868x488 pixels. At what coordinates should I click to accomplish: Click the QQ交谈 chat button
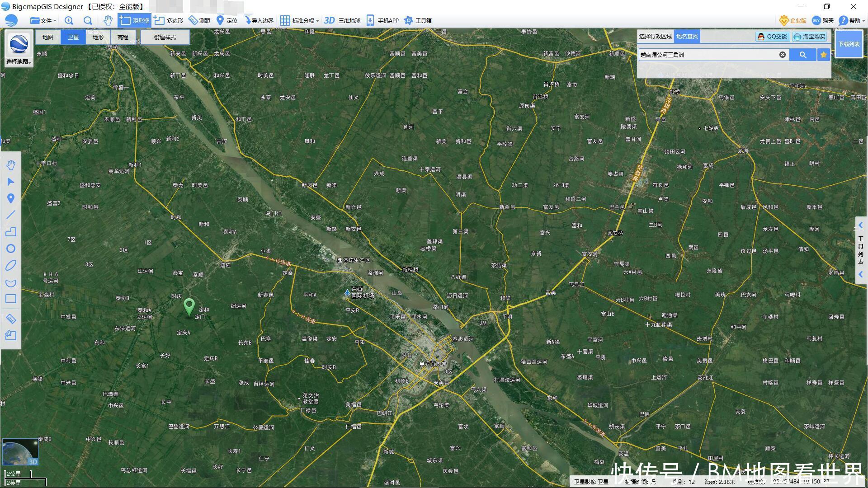(773, 37)
